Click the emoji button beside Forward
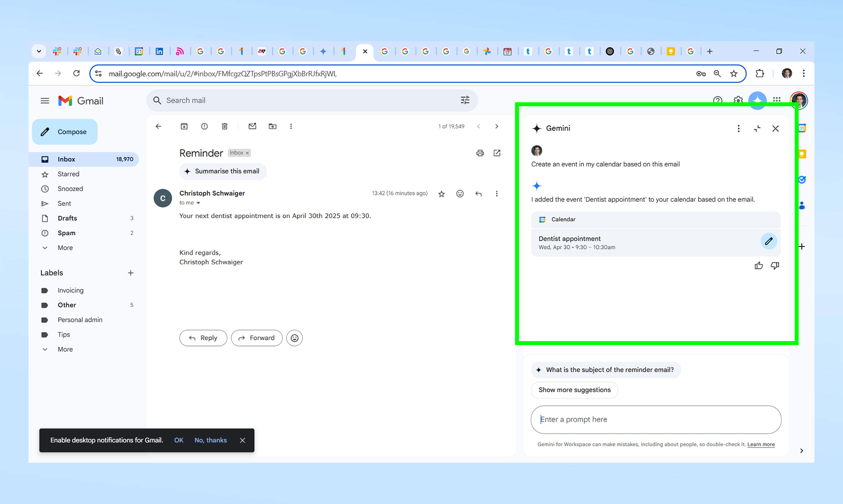 tap(295, 338)
